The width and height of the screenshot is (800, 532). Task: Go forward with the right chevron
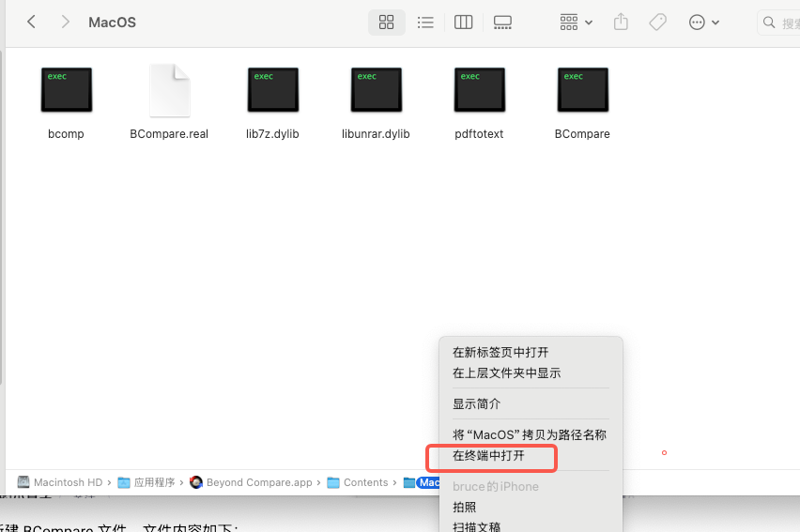pyautogui.click(x=65, y=22)
